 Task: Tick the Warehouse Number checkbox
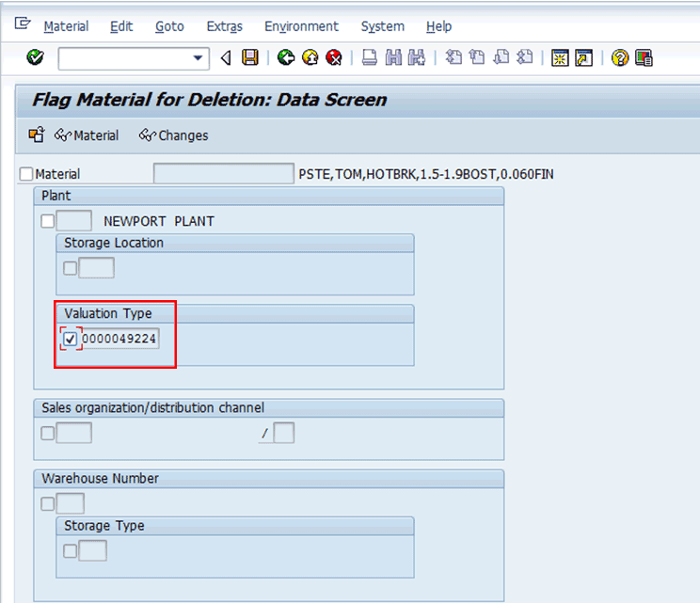47,504
